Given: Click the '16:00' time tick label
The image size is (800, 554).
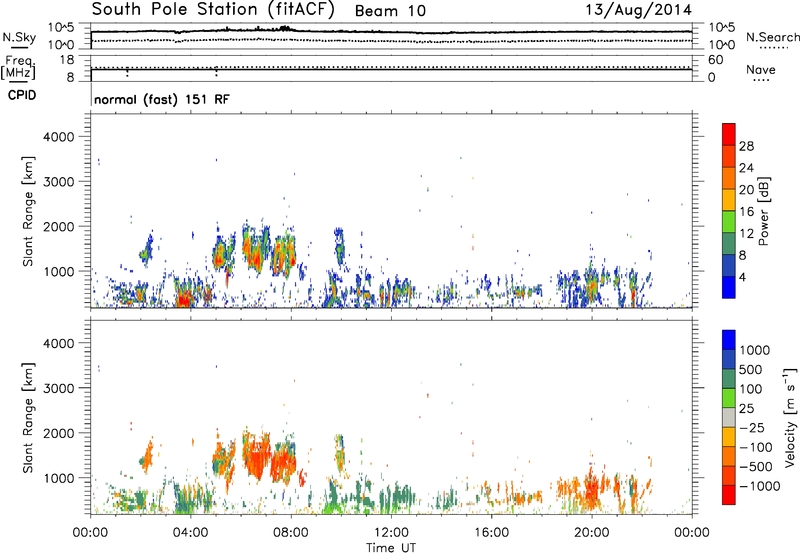Looking at the screenshot, I should pos(491,533).
